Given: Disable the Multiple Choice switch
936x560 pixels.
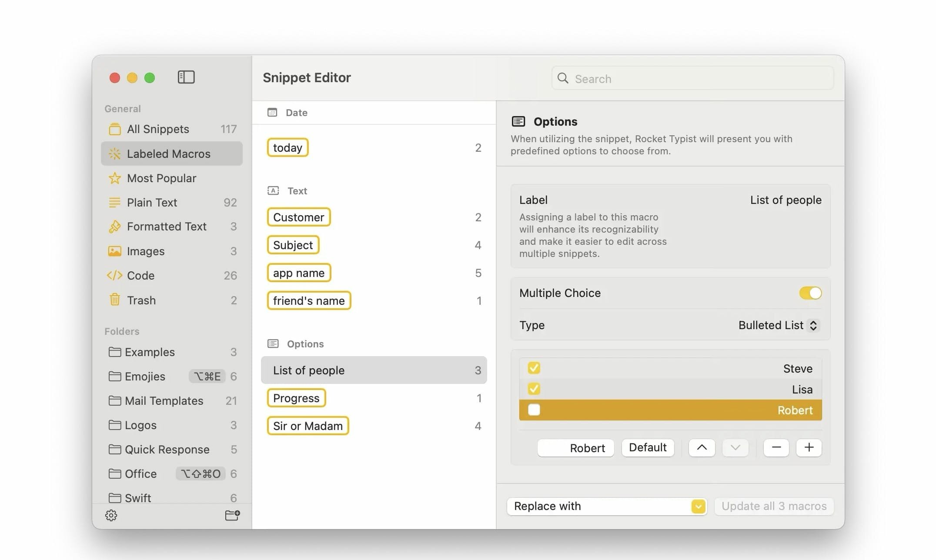Looking at the screenshot, I should 810,293.
